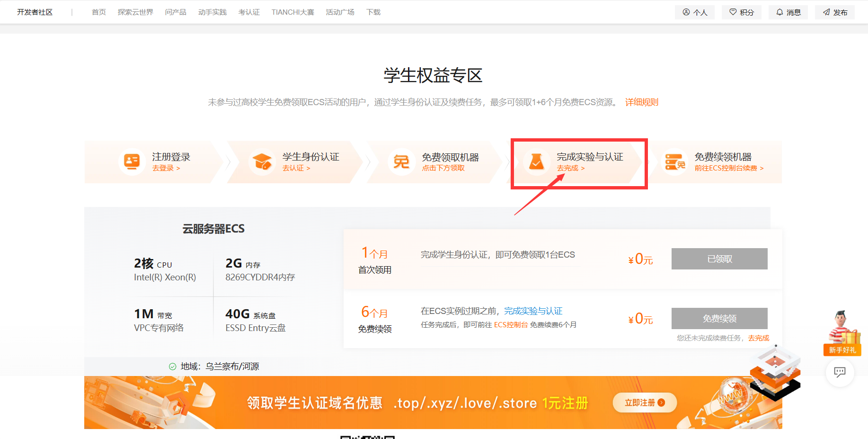Go to 首页 menu item
Screen dimensions: 868x439
(99, 12)
